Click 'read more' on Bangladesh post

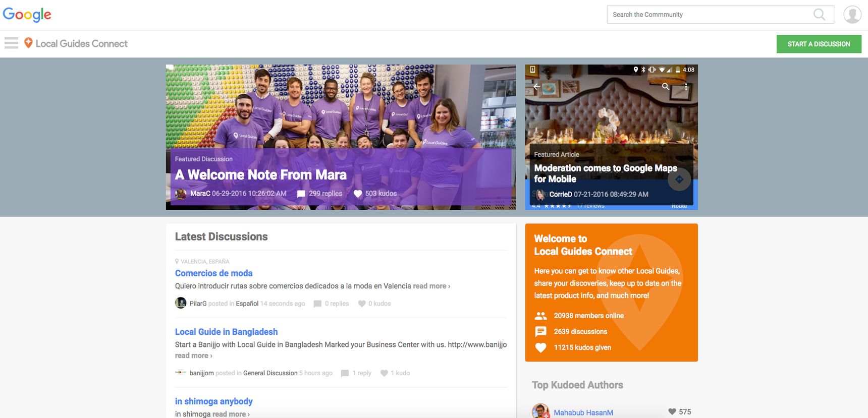click(193, 355)
